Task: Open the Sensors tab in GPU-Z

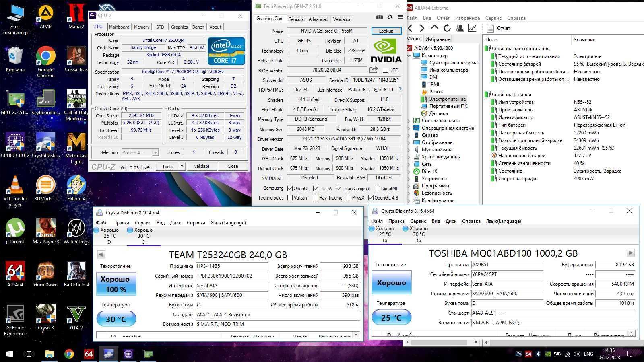Action: (296, 19)
